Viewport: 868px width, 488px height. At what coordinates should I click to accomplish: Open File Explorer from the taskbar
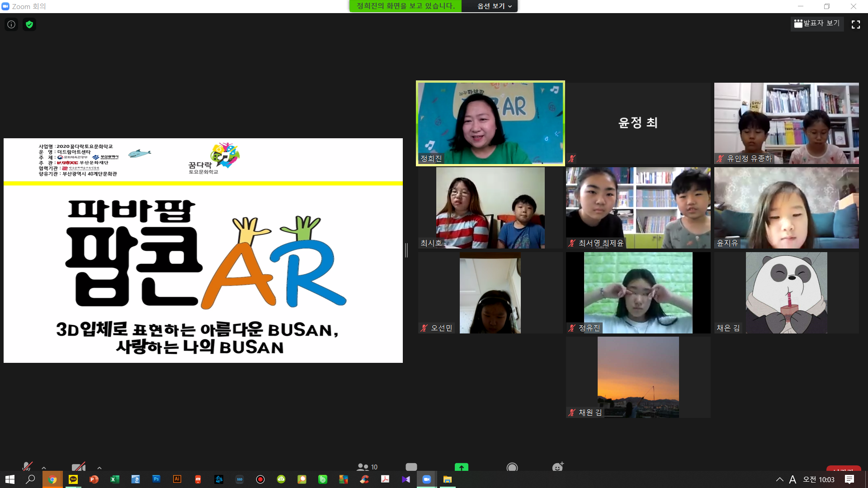(448, 479)
